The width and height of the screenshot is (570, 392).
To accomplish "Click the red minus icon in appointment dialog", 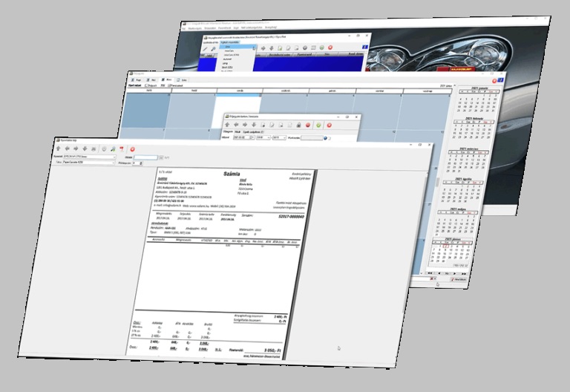I will (x=308, y=125).
